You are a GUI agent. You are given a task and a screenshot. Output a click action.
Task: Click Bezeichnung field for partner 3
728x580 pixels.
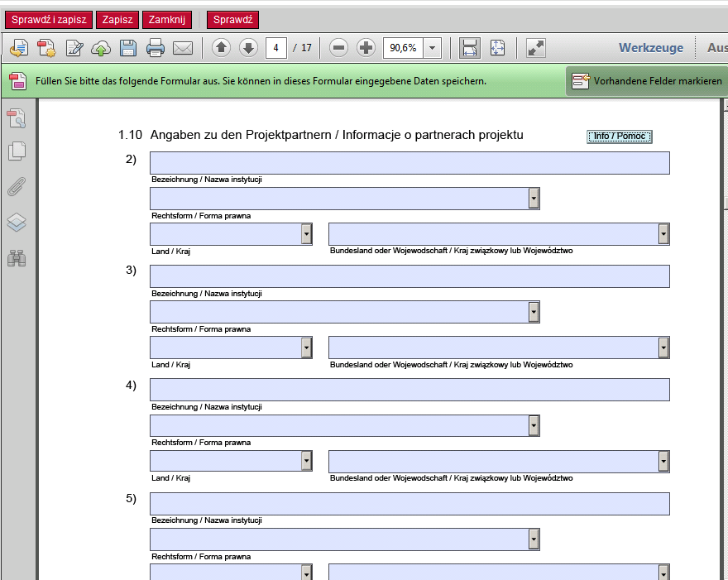[409, 276]
